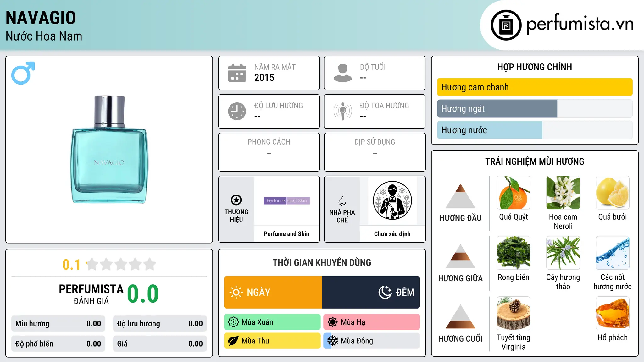Click the perfumista.vn perfume bottle logo icon

point(506,25)
